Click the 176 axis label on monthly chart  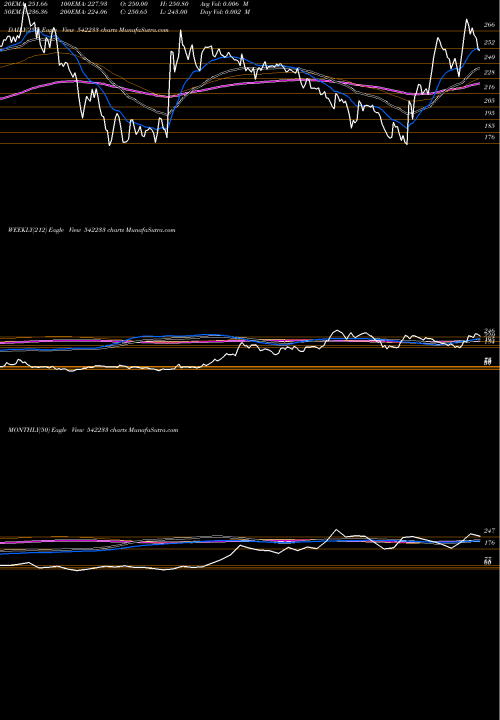pyautogui.click(x=489, y=543)
